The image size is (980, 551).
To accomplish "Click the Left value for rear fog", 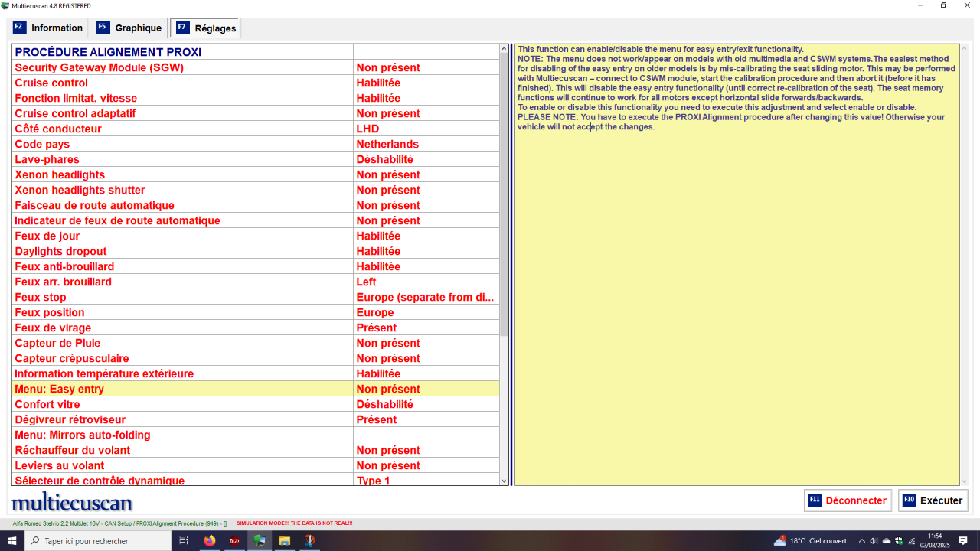I will click(426, 282).
